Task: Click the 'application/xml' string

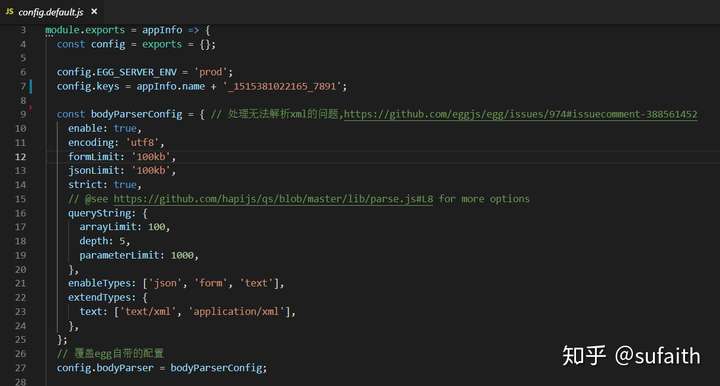Action: click(236, 312)
